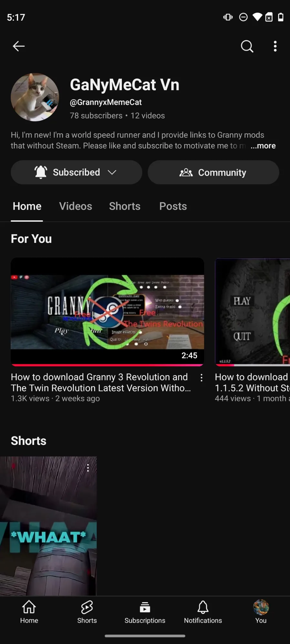Image resolution: width=290 pixels, height=644 pixels.
Task: Open Shorts in bottom navigation bar
Action: [x=87, y=612]
